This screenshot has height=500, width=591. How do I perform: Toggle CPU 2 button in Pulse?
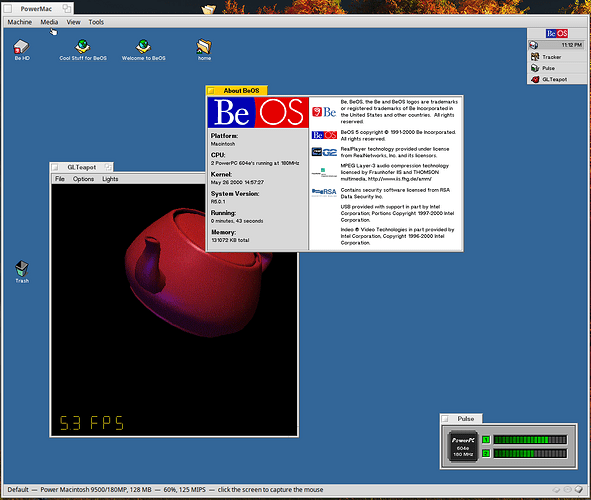[486, 453]
